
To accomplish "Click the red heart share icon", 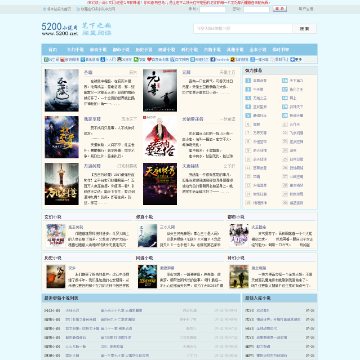I will 149,59.
